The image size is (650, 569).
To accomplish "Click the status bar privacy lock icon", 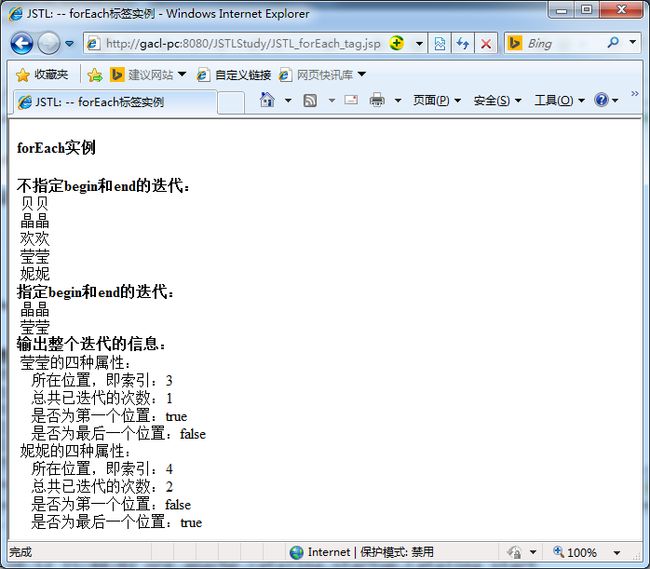I will 514,552.
